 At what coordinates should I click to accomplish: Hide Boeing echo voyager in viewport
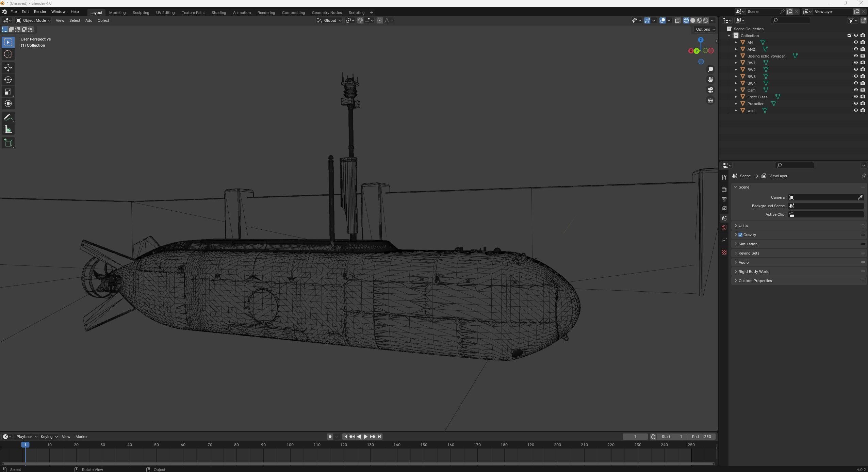(856, 56)
